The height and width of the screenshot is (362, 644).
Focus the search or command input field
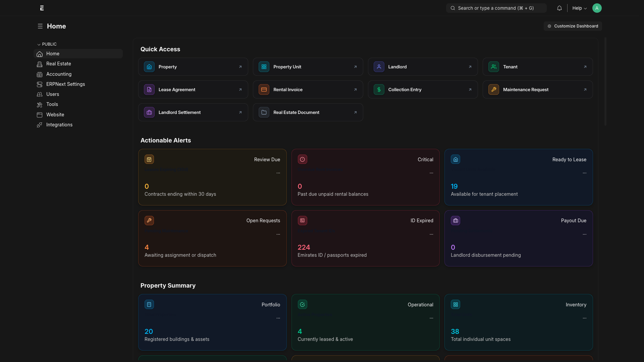[496, 8]
